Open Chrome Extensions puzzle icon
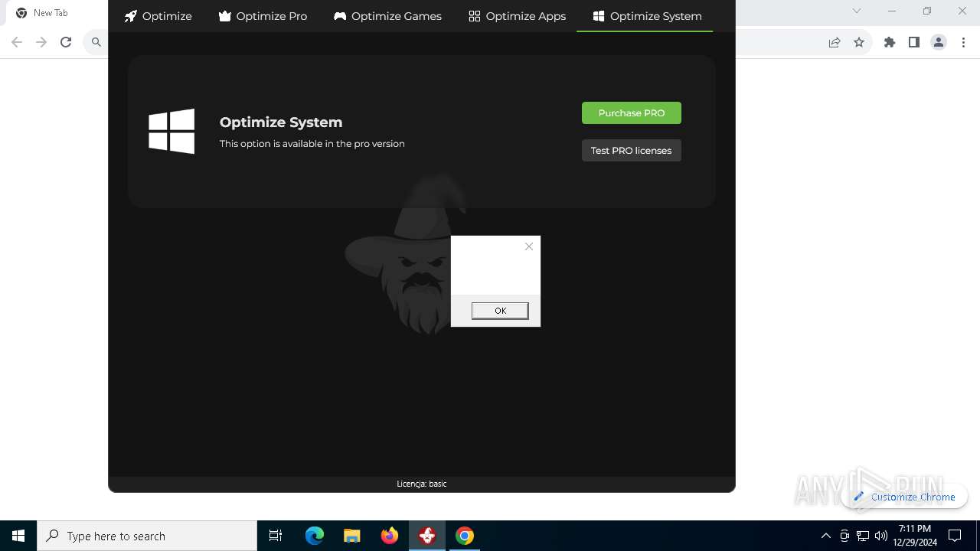Screen dimensions: 980x551 pyautogui.click(x=890, y=43)
